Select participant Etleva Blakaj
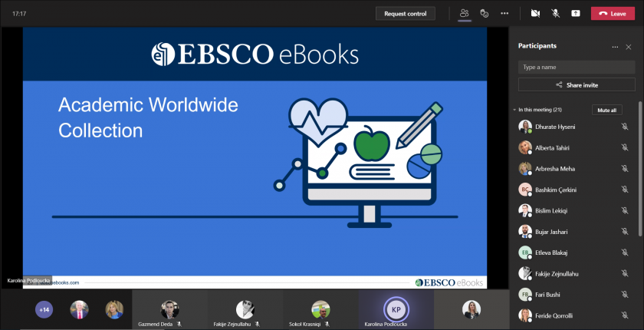The width and height of the screenshot is (644, 330). tap(573, 252)
